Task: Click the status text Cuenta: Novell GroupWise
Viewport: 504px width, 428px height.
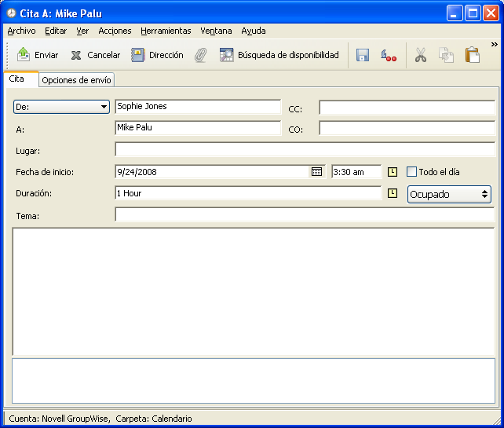Action: (60, 419)
